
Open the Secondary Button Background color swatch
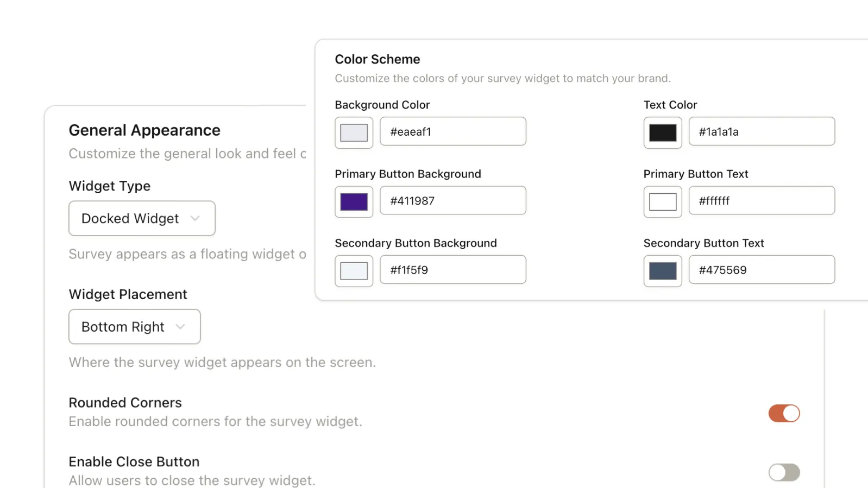(354, 270)
